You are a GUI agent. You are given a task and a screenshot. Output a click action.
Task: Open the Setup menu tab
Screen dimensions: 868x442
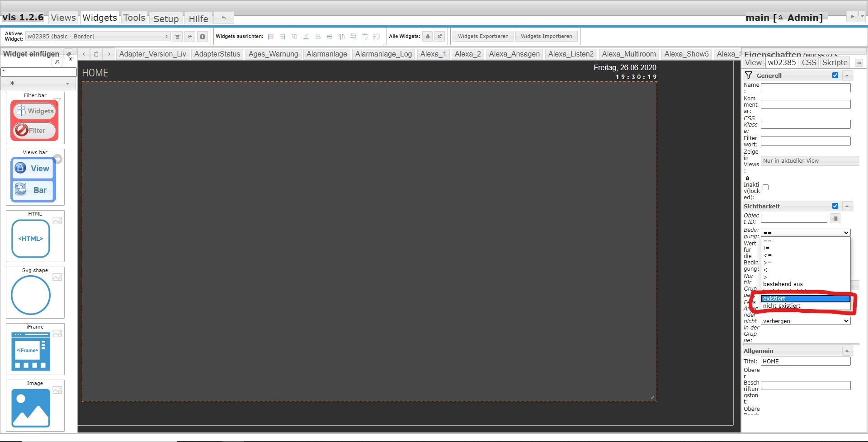point(166,19)
